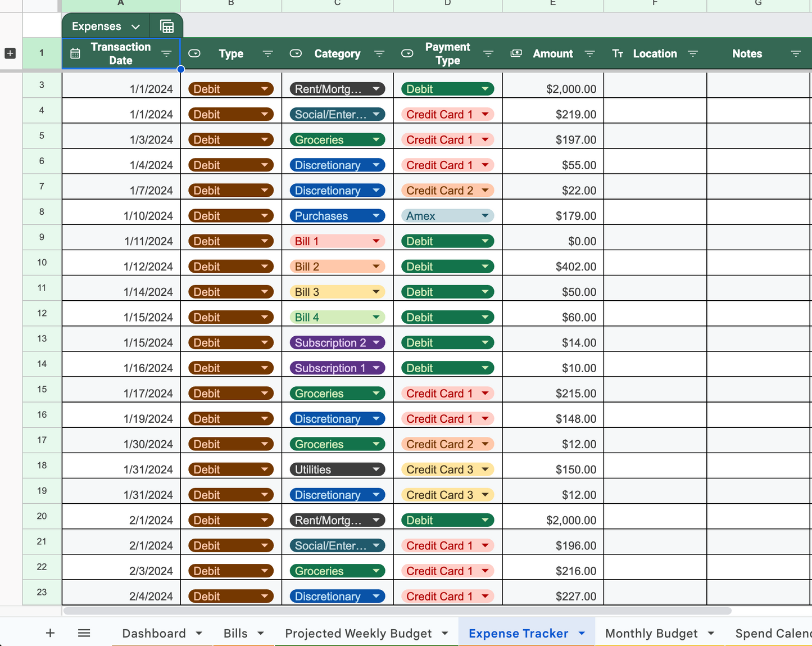The width and height of the screenshot is (812, 646).
Task: Click the chip icon beside Payment Type header
Action: (407, 53)
